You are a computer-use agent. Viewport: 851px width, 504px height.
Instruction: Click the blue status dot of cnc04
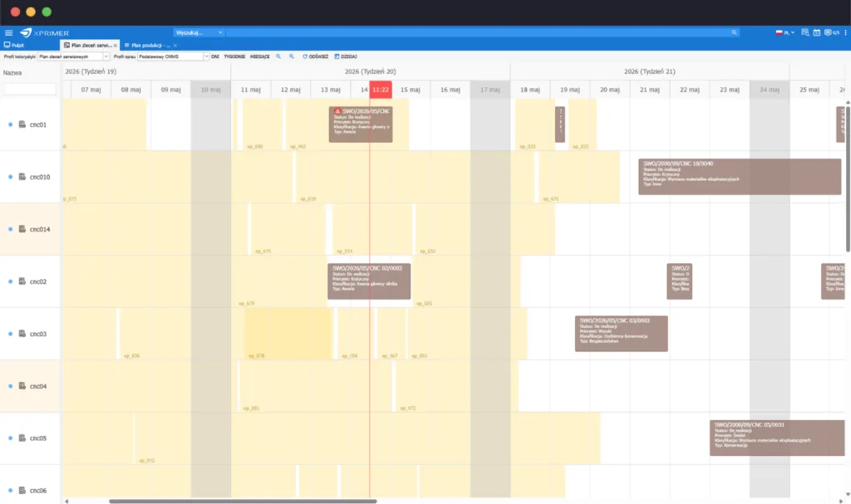[x=10, y=386]
